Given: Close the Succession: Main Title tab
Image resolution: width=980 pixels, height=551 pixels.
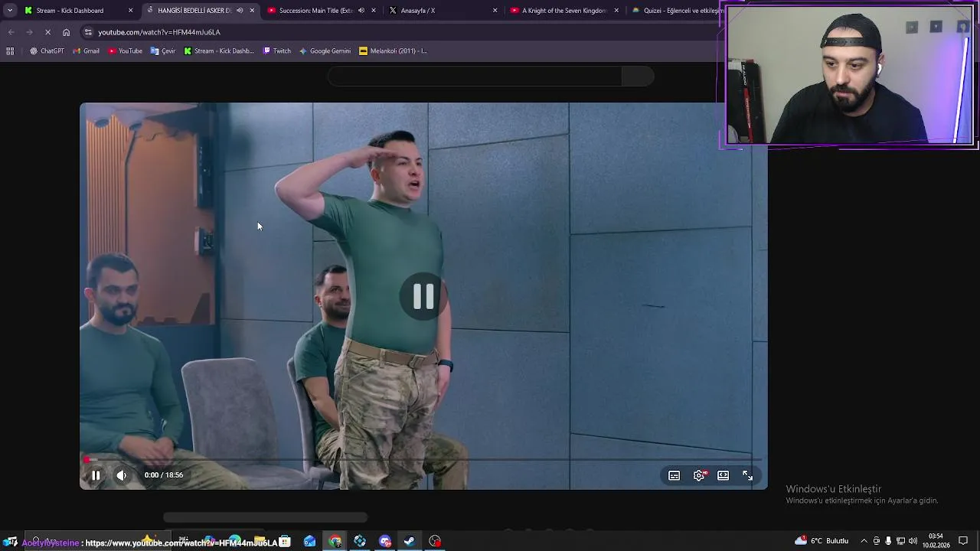Looking at the screenshot, I should coord(374,11).
